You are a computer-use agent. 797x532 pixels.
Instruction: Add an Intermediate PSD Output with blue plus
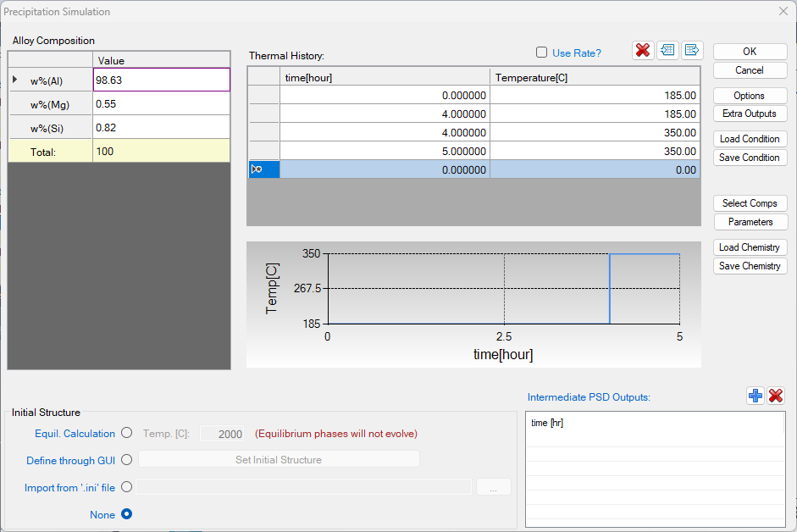pyautogui.click(x=755, y=396)
